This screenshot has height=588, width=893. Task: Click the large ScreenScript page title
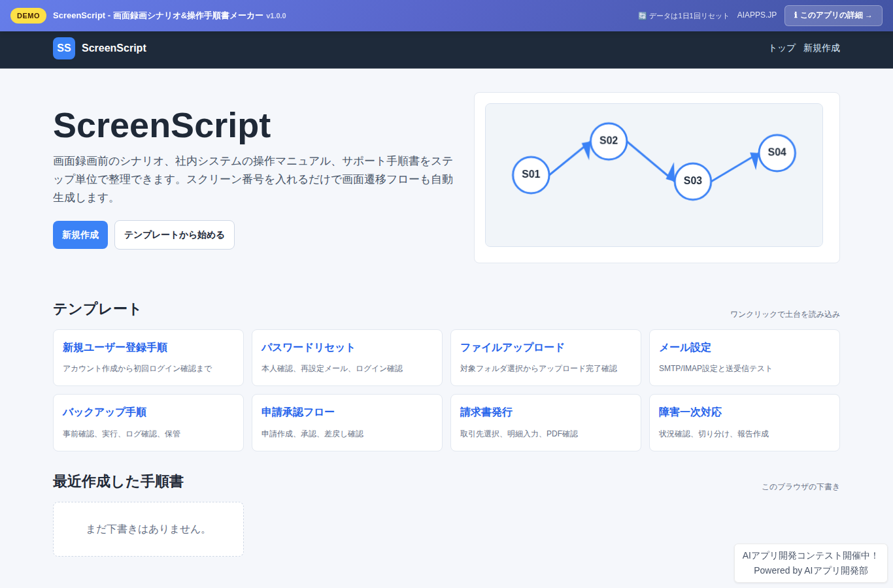[162, 125]
